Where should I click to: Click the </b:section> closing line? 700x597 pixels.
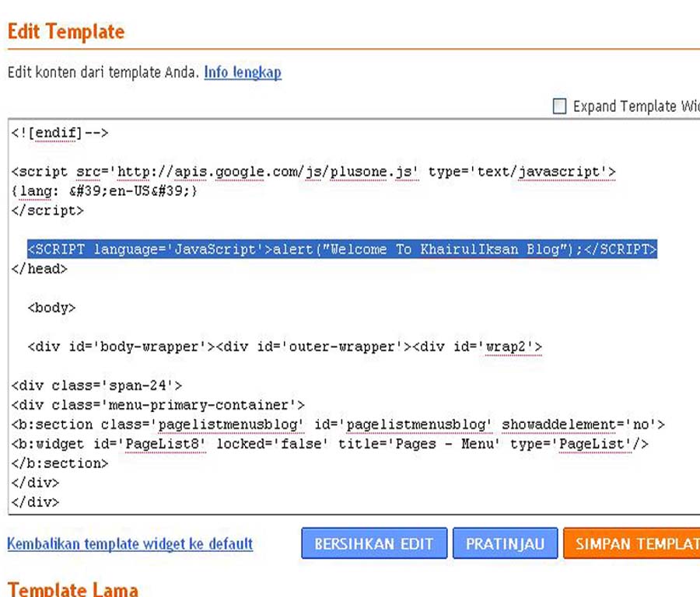60,463
